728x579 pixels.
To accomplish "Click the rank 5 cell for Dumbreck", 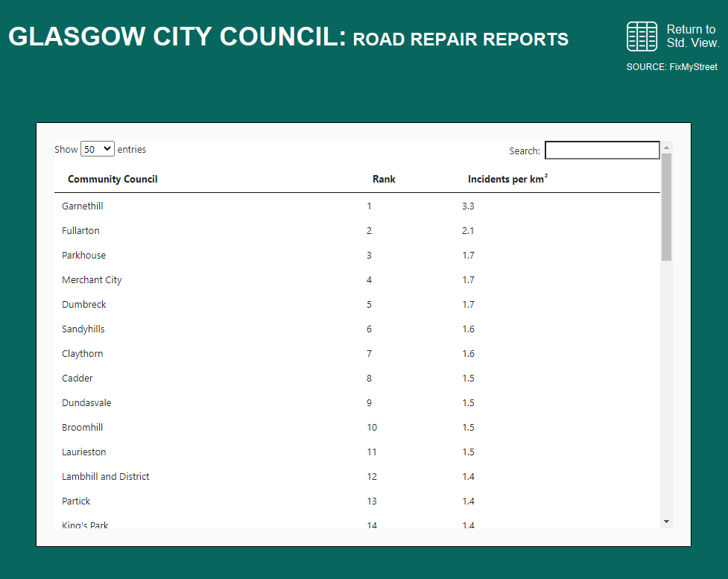I will pos(369,305).
